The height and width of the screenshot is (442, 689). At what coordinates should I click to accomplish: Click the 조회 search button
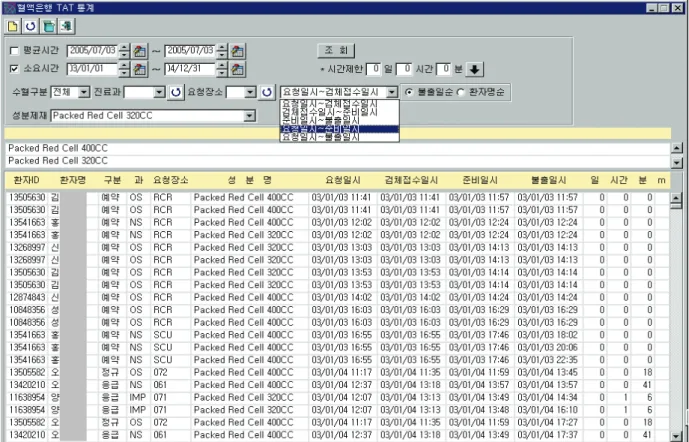point(336,51)
